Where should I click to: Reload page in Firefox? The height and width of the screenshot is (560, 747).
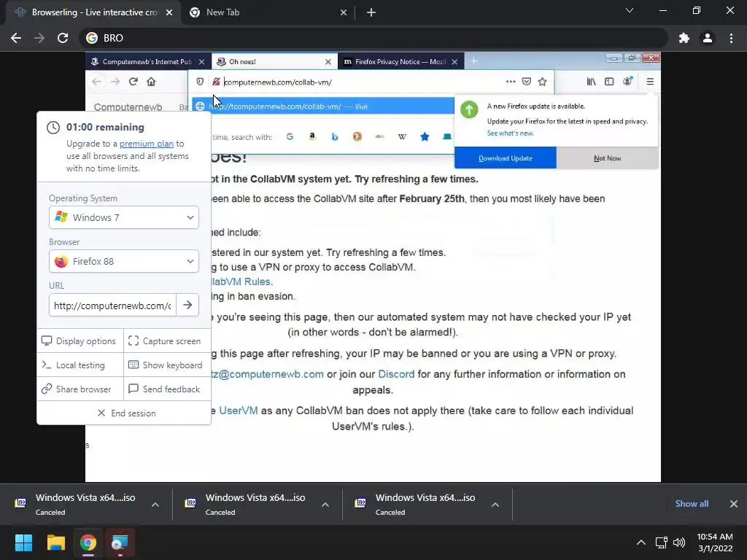(x=133, y=82)
